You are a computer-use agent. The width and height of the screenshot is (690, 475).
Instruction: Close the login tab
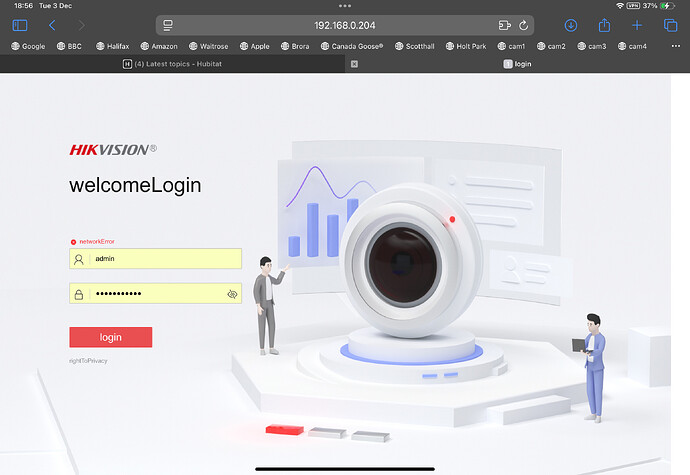pos(354,63)
